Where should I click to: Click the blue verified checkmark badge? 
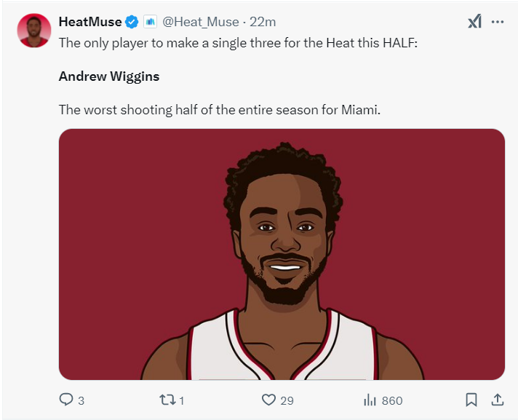click(132, 22)
